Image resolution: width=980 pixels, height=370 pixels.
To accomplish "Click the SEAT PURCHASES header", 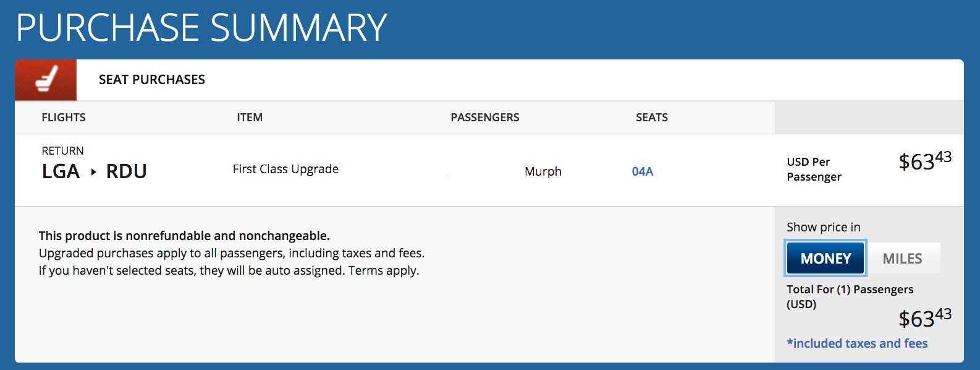I will 152,80.
